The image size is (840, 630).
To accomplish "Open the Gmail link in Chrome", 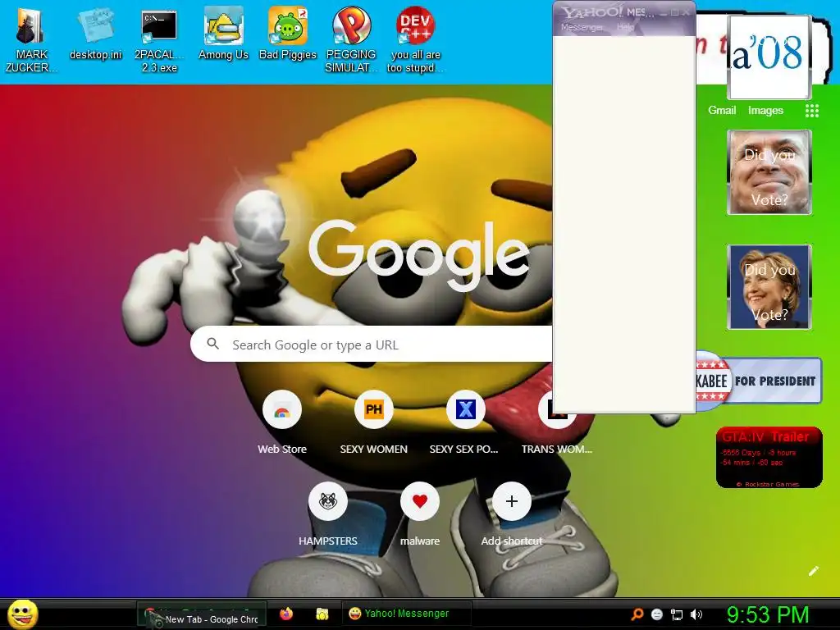I will (x=722, y=111).
